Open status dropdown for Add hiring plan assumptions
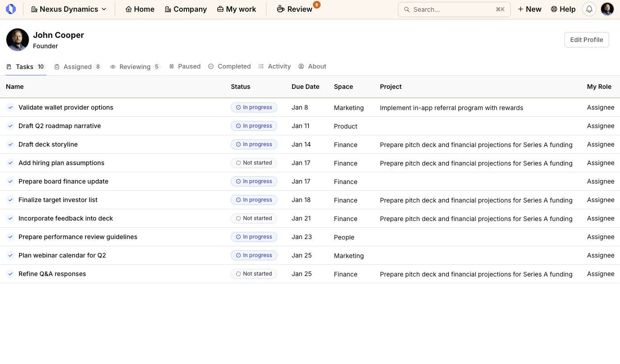The image size is (620, 364). [x=253, y=163]
